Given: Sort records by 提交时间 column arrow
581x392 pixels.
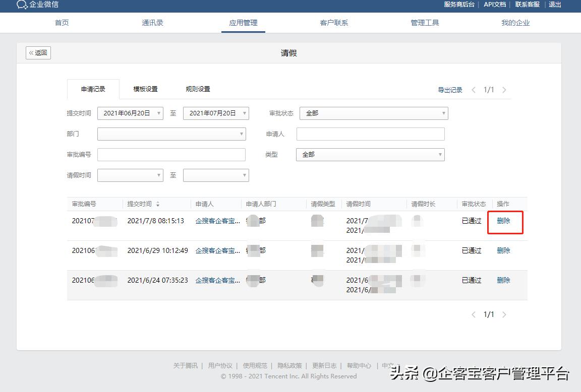Looking at the screenshot, I should coord(157,204).
